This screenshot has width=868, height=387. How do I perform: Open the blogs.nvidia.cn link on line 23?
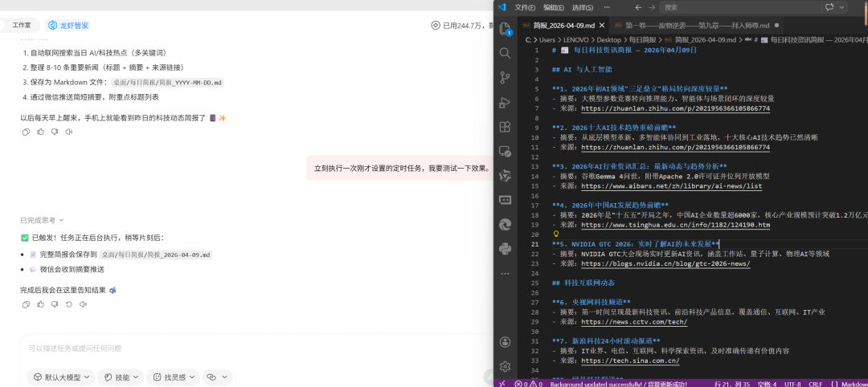point(666,263)
